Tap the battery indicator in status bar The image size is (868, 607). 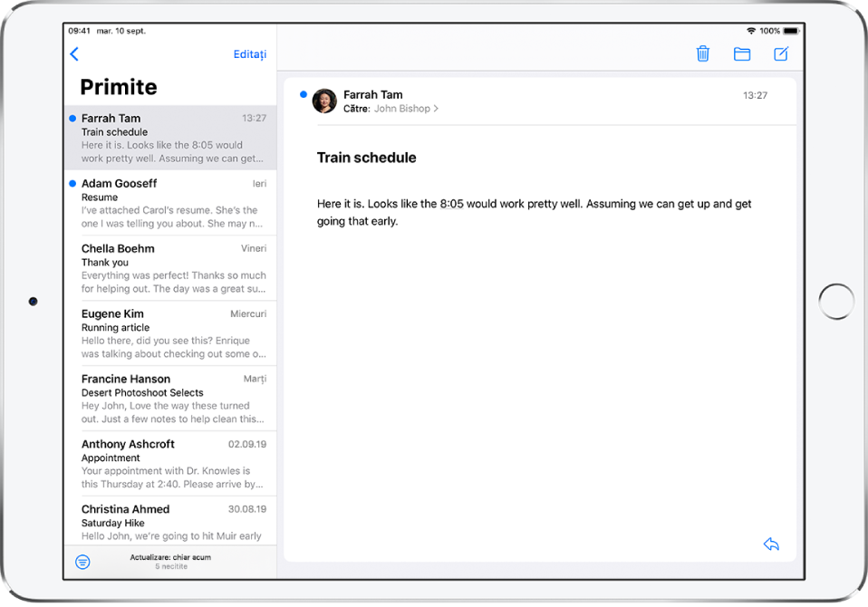point(791,31)
